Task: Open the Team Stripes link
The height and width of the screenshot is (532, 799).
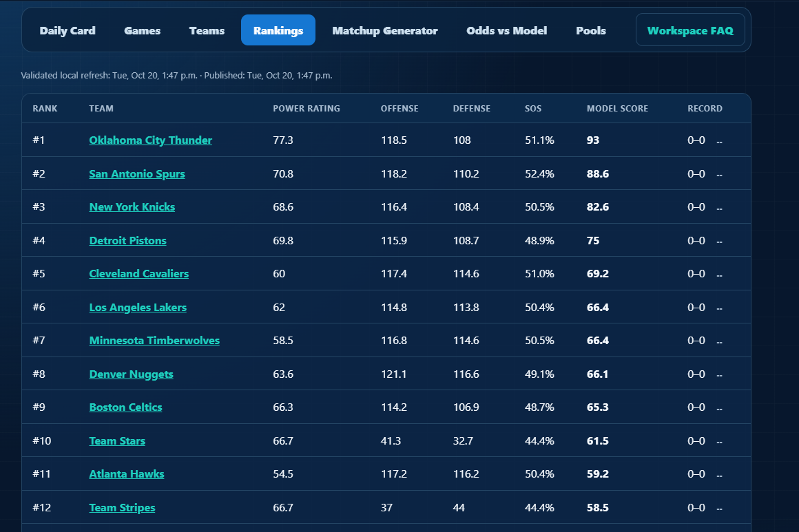Action: coord(123,507)
